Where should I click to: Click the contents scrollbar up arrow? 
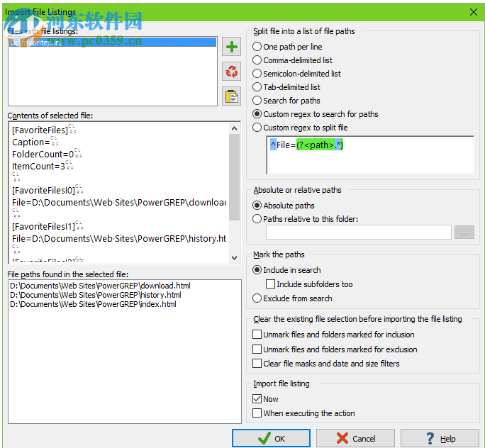[x=234, y=128]
